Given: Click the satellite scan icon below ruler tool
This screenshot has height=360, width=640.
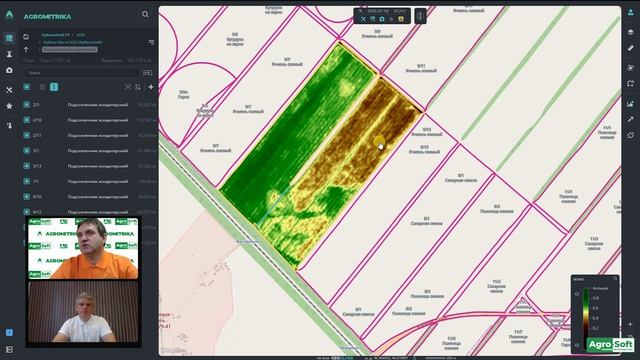Looking at the screenshot, I should 631,67.
